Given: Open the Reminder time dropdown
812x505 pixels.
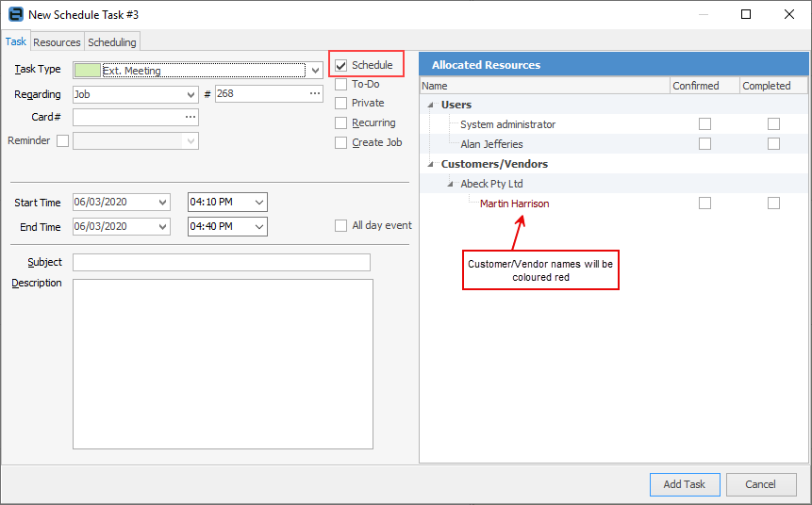Looking at the screenshot, I should (x=191, y=140).
